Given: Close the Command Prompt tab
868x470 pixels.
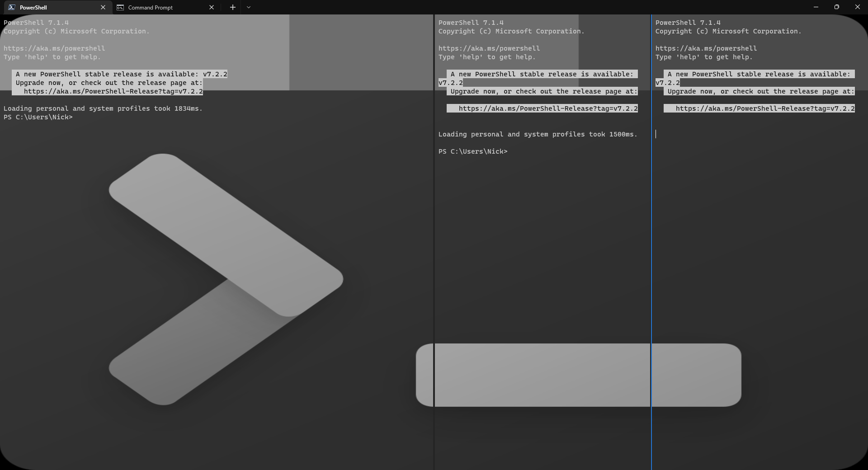Looking at the screenshot, I should coord(211,7).
